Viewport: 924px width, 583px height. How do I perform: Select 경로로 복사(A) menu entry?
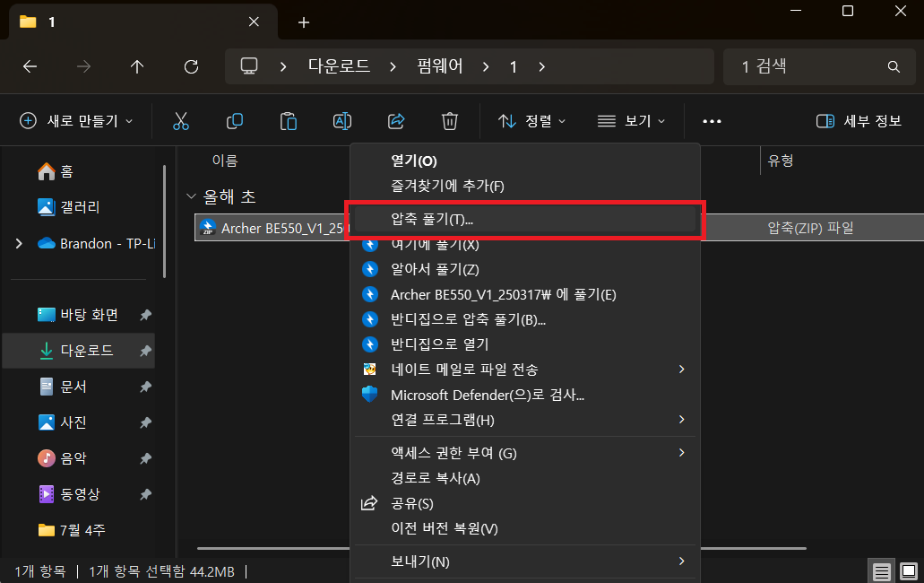click(x=525, y=478)
